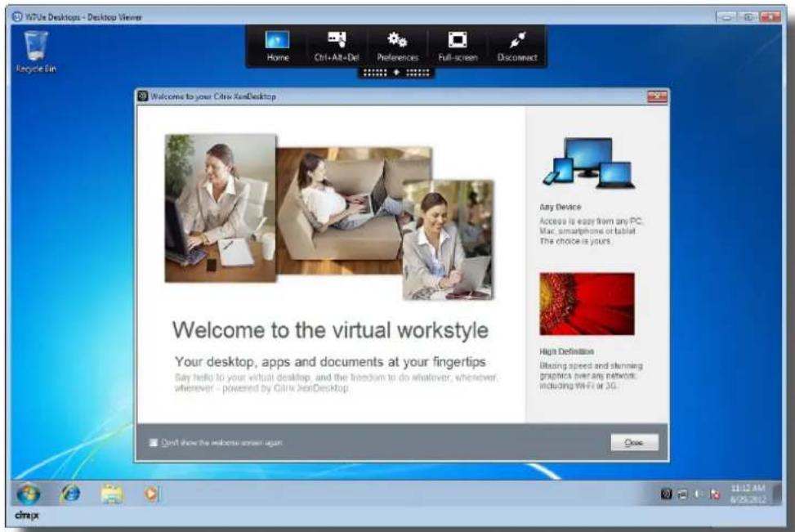Click the Any Device devices image
Screen dimensions: 795x532
[588, 163]
